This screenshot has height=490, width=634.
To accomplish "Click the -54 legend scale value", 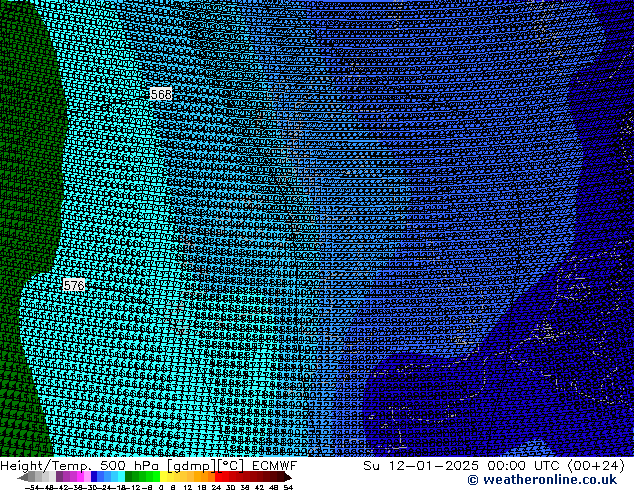I will pyautogui.click(x=31, y=488).
